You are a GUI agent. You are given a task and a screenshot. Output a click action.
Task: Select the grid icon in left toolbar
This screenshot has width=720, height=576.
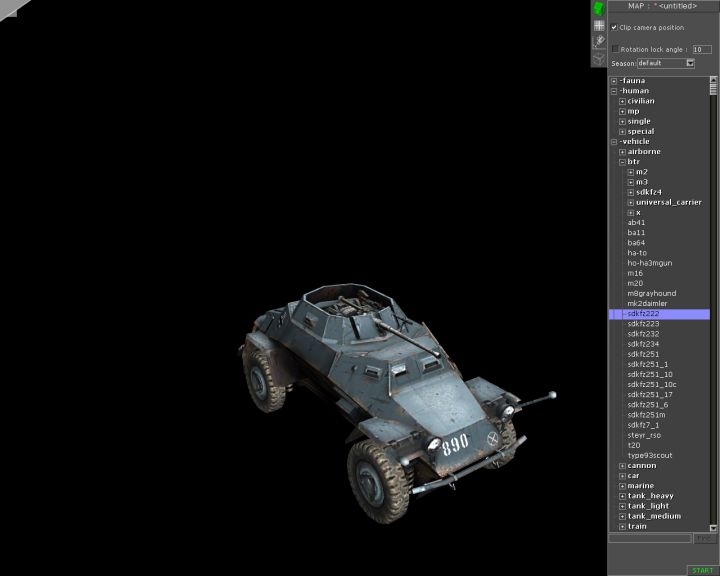pos(599,25)
